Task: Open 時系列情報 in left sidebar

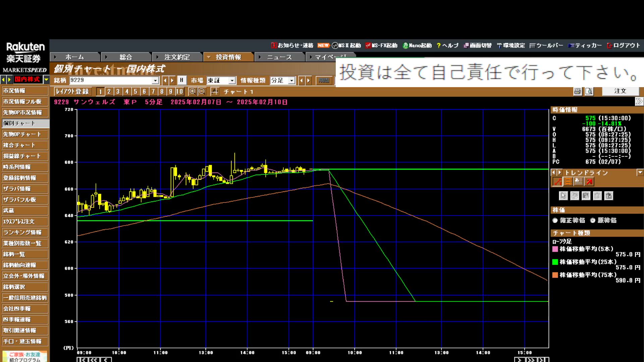Action: (25, 167)
